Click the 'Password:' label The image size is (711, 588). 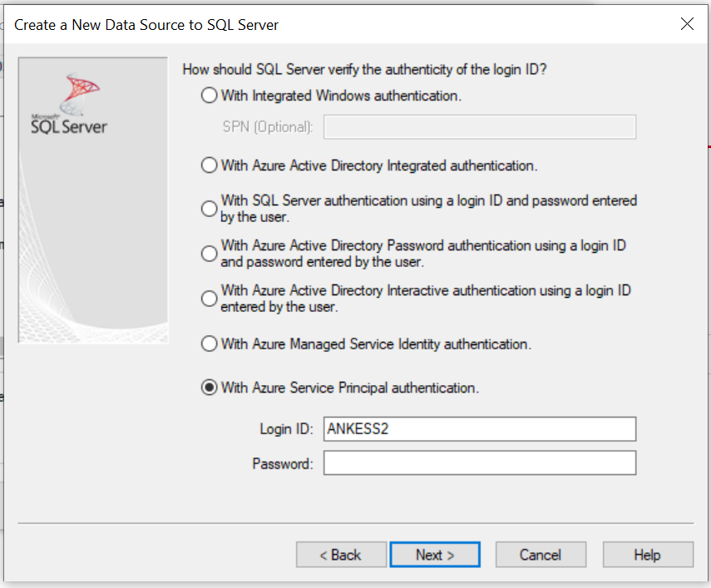(x=283, y=463)
